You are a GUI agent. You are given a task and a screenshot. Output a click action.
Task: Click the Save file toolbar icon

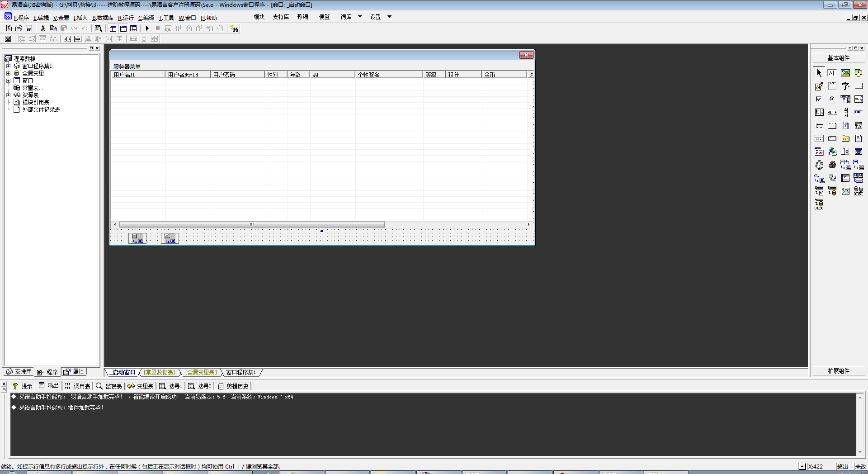(x=29, y=28)
